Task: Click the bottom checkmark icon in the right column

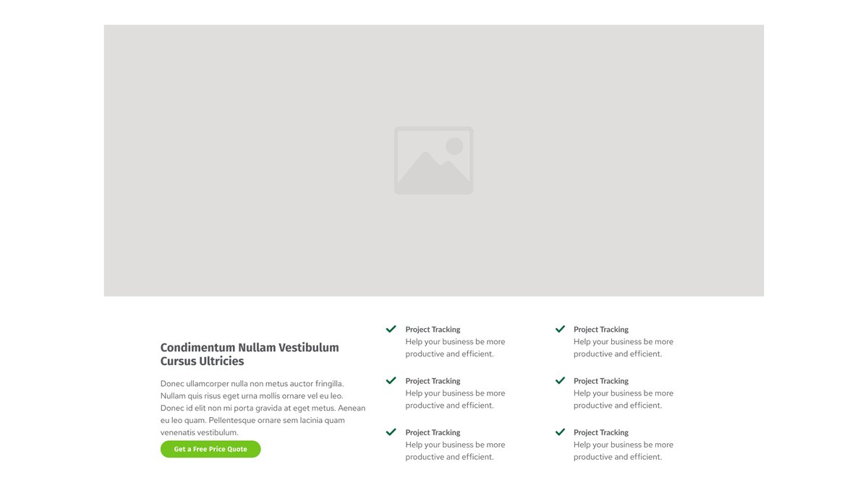Action: (560, 432)
